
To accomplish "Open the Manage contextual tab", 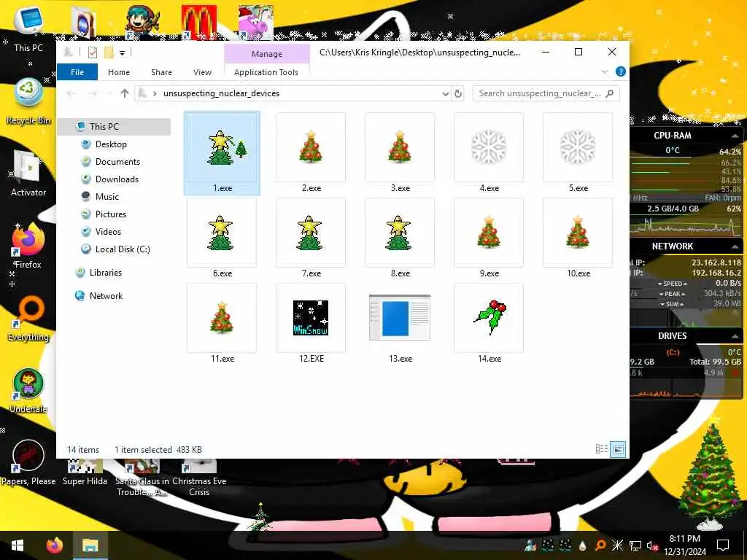I will [267, 54].
